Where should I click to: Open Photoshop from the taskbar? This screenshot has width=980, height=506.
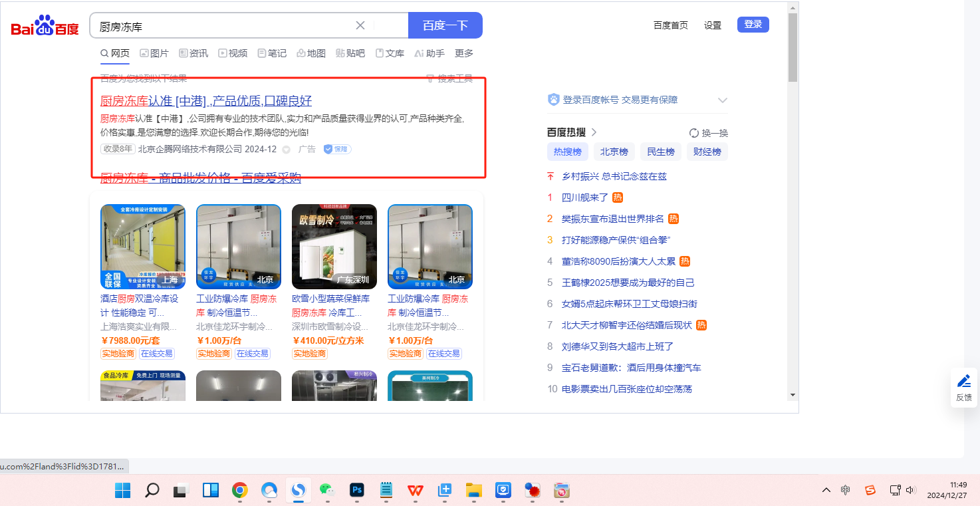(357, 491)
